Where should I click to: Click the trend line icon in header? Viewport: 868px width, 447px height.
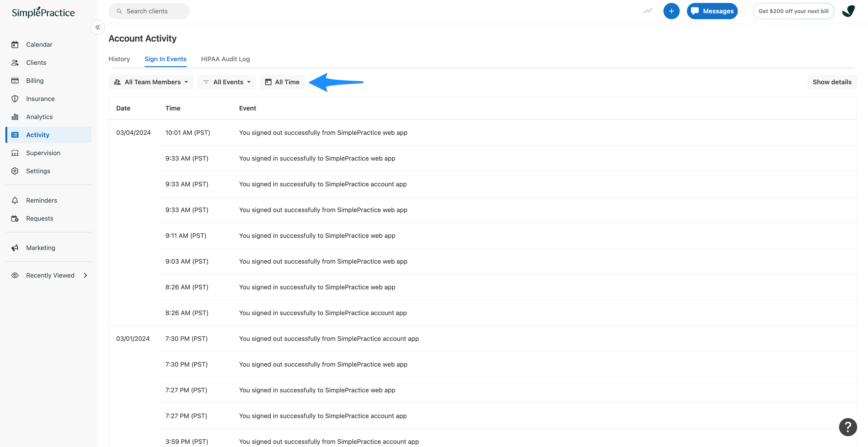click(648, 11)
